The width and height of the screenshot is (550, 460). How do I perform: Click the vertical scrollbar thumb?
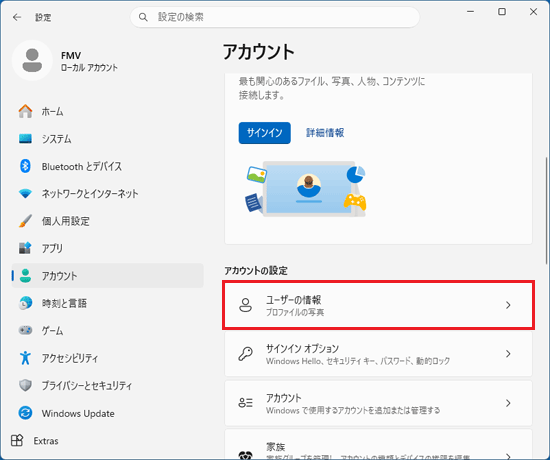tap(546, 211)
